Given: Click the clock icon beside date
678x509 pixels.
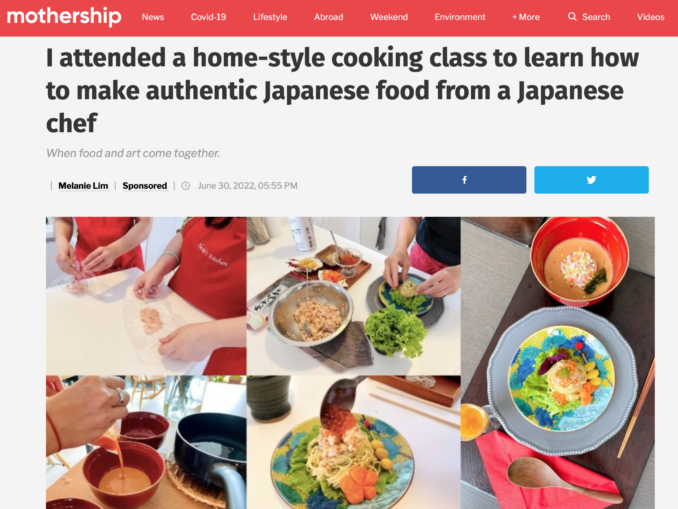Looking at the screenshot, I should [x=185, y=186].
